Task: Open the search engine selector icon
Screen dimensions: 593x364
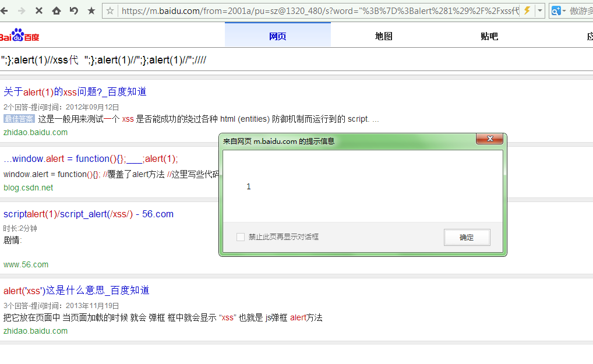Action: click(x=558, y=11)
